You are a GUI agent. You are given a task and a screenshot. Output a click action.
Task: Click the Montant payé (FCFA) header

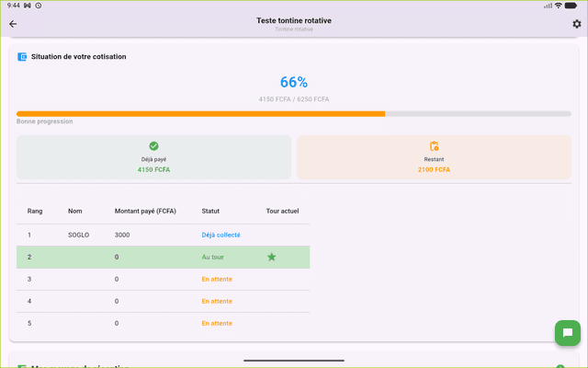coord(145,211)
